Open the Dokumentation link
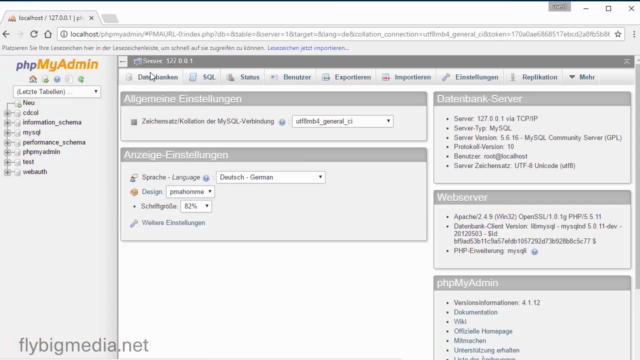Image resolution: width=640 pixels, height=360 pixels. point(476,312)
